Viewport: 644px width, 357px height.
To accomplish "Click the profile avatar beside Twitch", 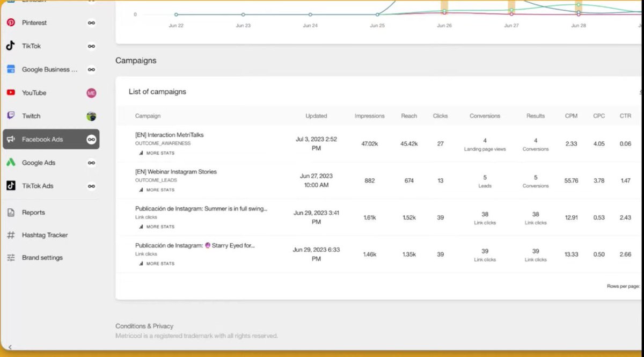I will click(92, 116).
